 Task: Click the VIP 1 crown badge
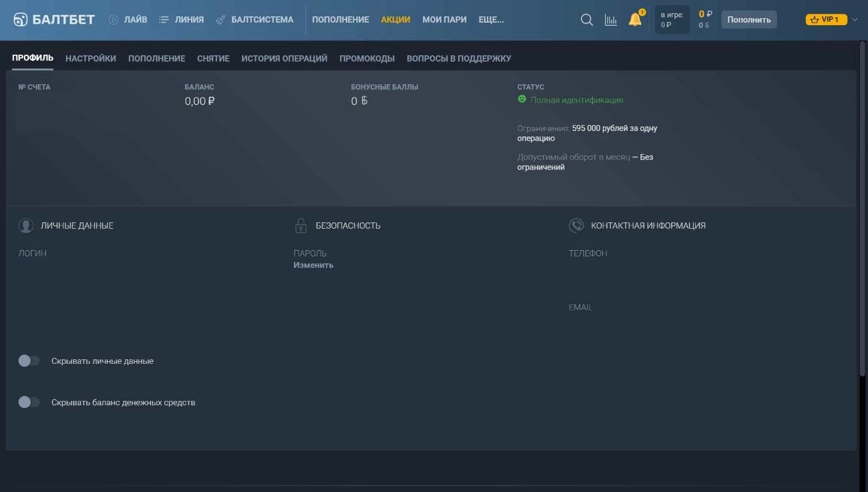pos(826,19)
